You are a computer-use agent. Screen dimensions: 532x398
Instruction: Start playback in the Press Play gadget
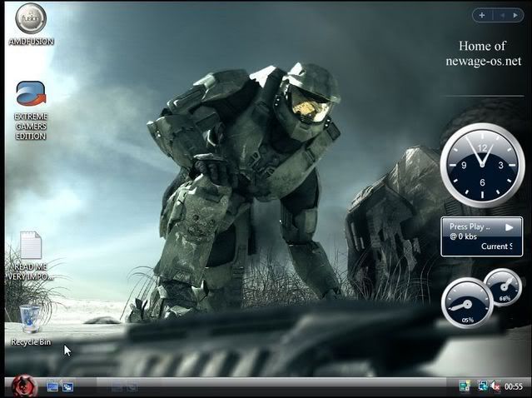pyautogui.click(x=509, y=227)
